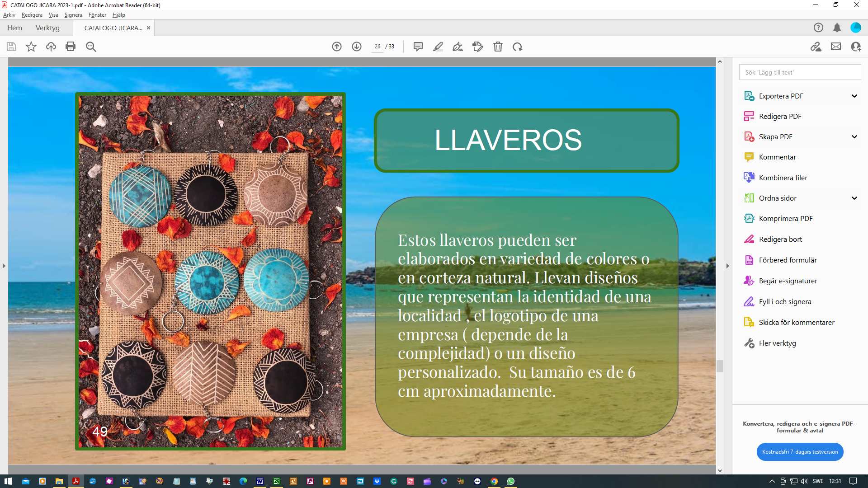Switch to the Verktyg tab

pyautogui.click(x=47, y=28)
